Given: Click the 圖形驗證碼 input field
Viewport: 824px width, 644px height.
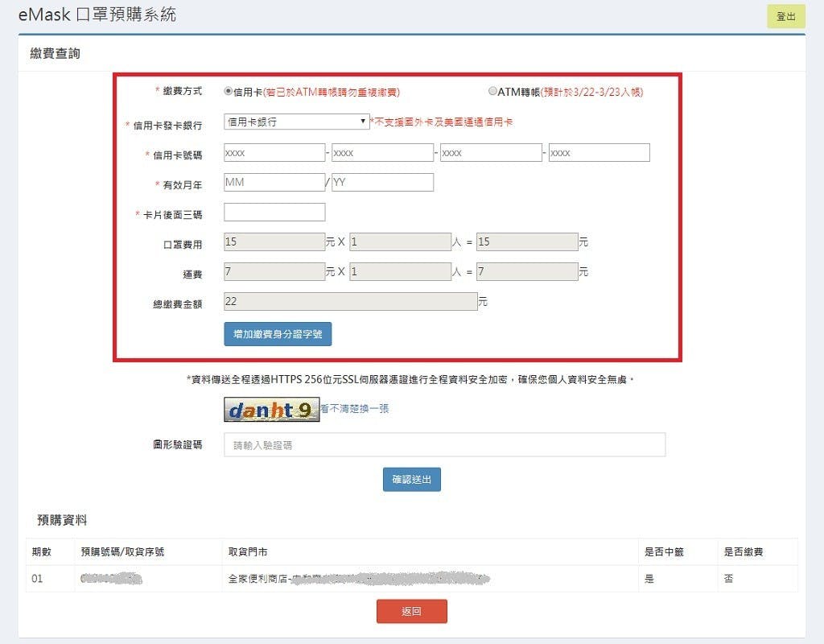Looking at the screenshot, I should point(444,445).
